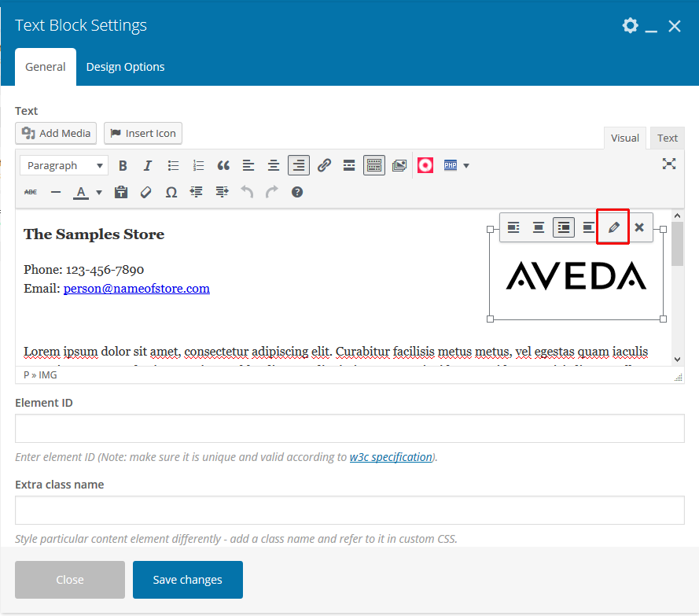Open the Paragraph format dropdown

click(64, 165)
